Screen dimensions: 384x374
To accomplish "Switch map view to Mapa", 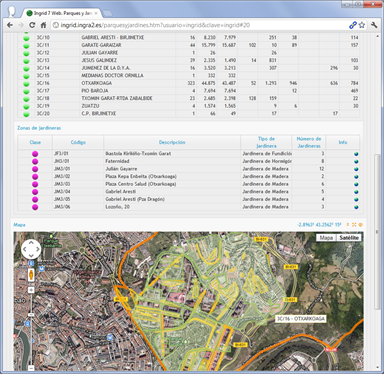I will coord(326,238).
